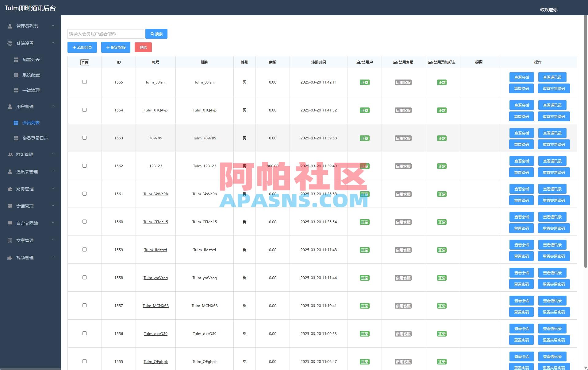Check the checkbox for member ID 1562
The width and height of the screenshot is (588, 370).
pos(85,166)
